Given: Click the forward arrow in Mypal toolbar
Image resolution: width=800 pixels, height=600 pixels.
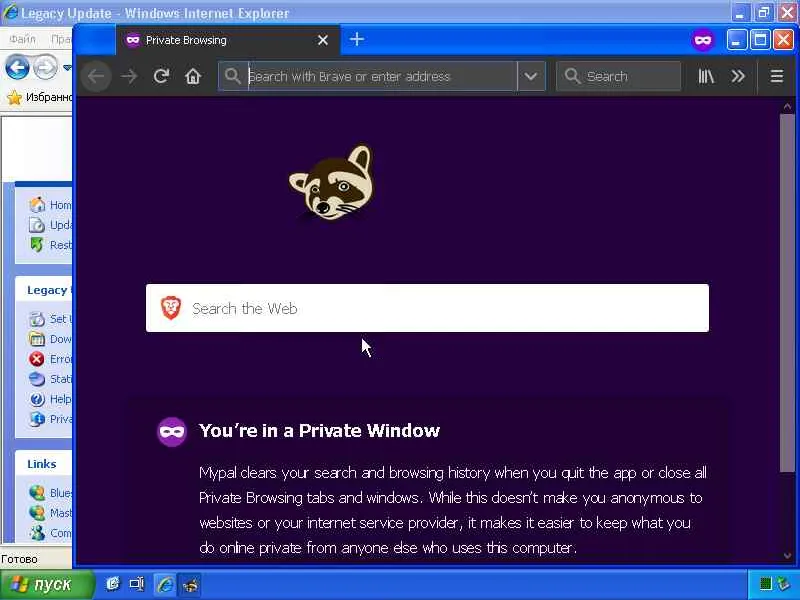Looking at the screenshot, I should pos(129,77).
